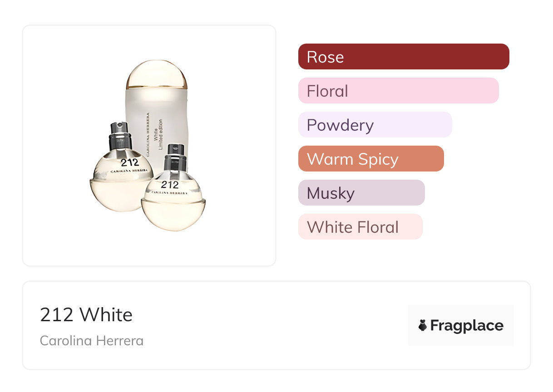Click the Fragplace brand name text

(467, 325)
